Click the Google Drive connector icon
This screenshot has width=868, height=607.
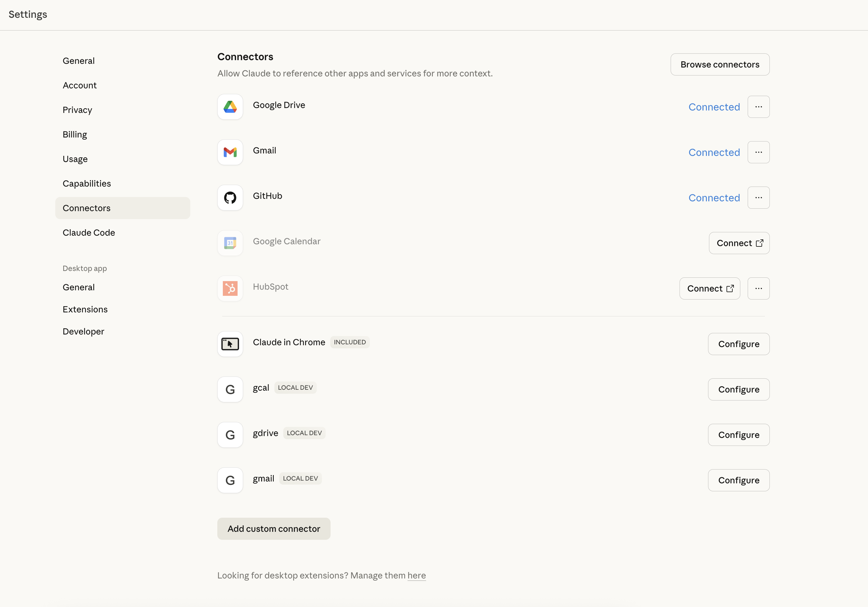coord(230,107)
